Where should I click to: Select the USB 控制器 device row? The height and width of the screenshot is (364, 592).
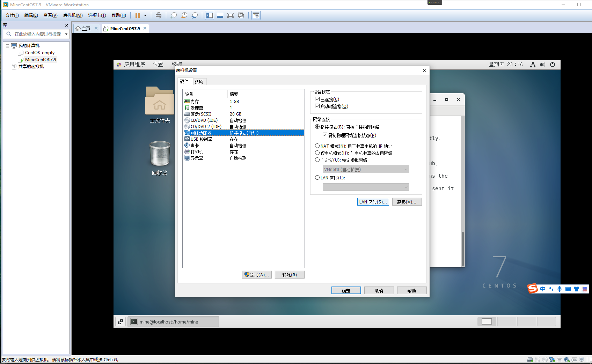click(244, 139)
